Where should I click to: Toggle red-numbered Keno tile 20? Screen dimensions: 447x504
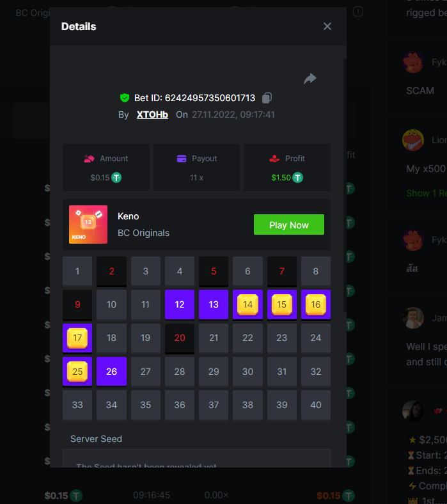[179, 338]
